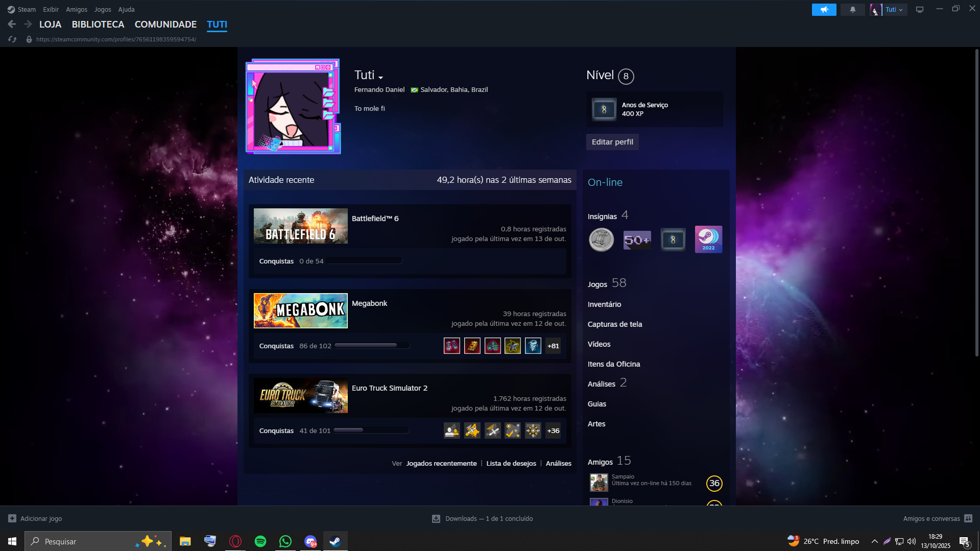Open the Capturas de tela link
The image size is (980, 551).
point(614,324)
